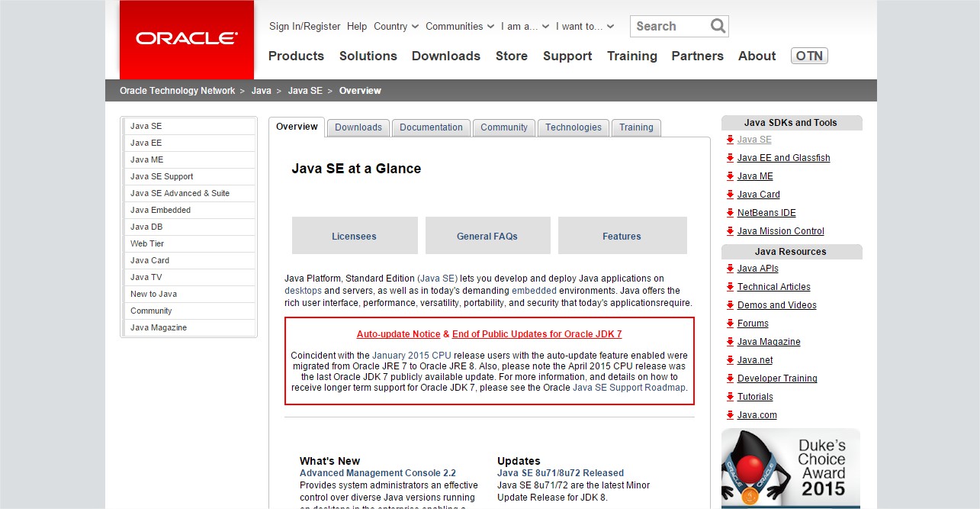The width and height of the screenshot is (980, 509).
Task: Select Java TV in left sidebar
Action: pyautogui.click(x=190, y=277)
